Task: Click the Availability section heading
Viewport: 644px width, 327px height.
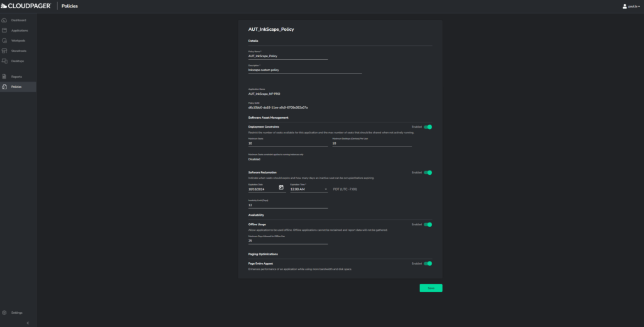Action: (256, 215)
